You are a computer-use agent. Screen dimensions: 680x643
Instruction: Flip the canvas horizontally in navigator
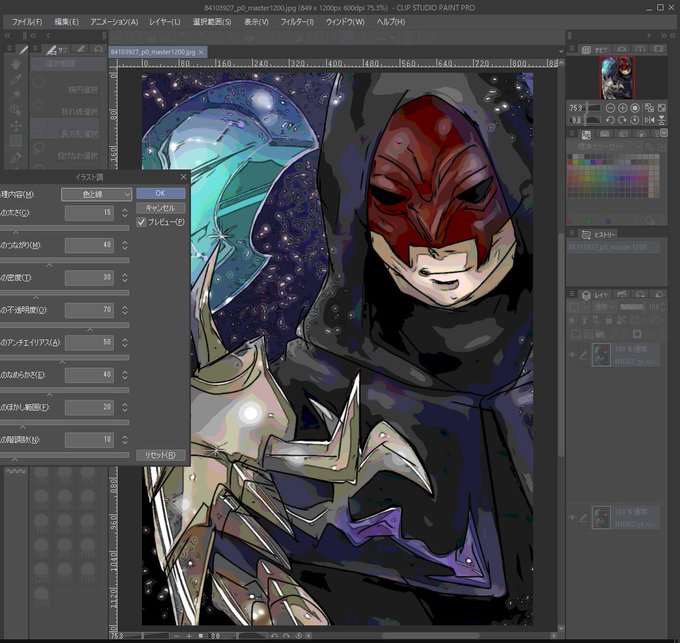tap(649, 120)
